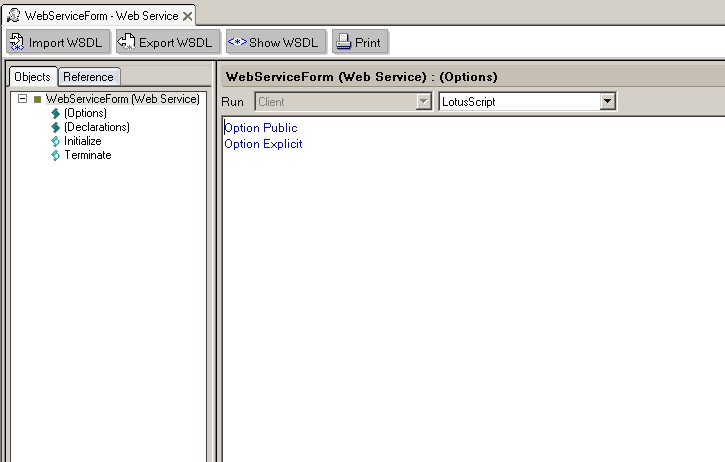
Task: Select Terminate in the object tree
Action: pos(88,155)
